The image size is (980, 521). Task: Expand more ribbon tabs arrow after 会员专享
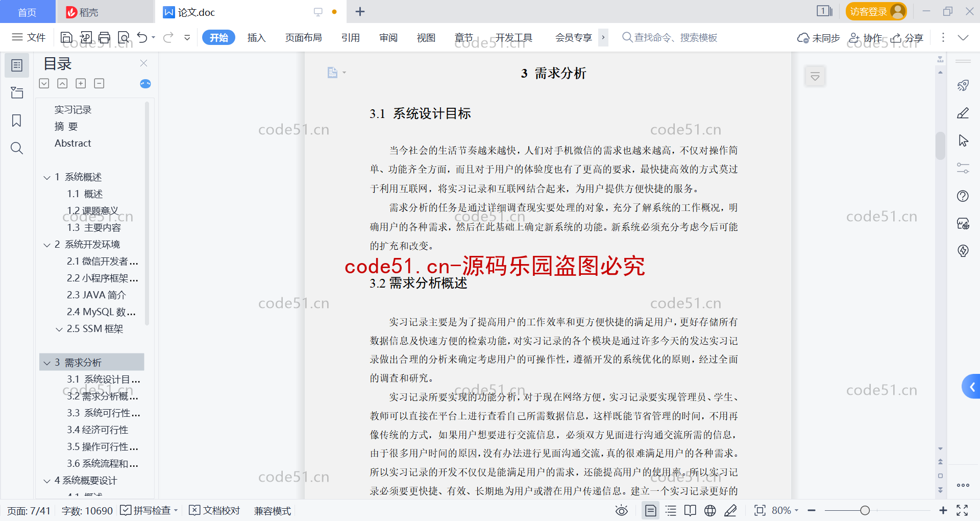click(x=603, y=37)
